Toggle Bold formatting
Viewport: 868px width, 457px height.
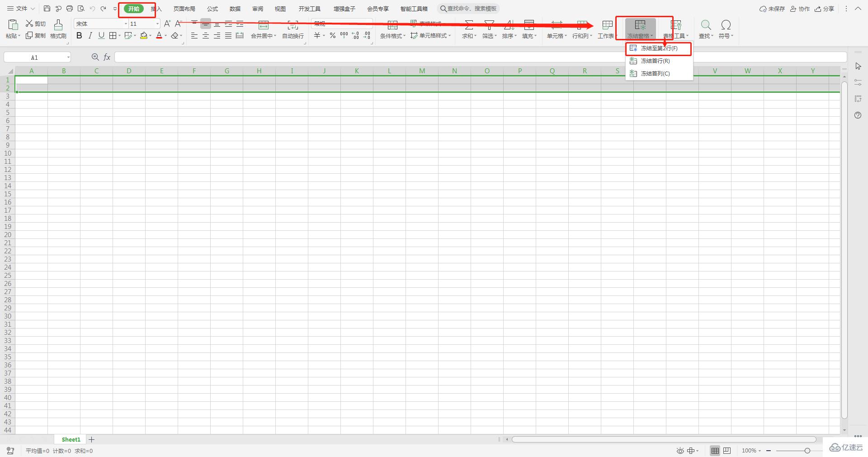[79, 35]
